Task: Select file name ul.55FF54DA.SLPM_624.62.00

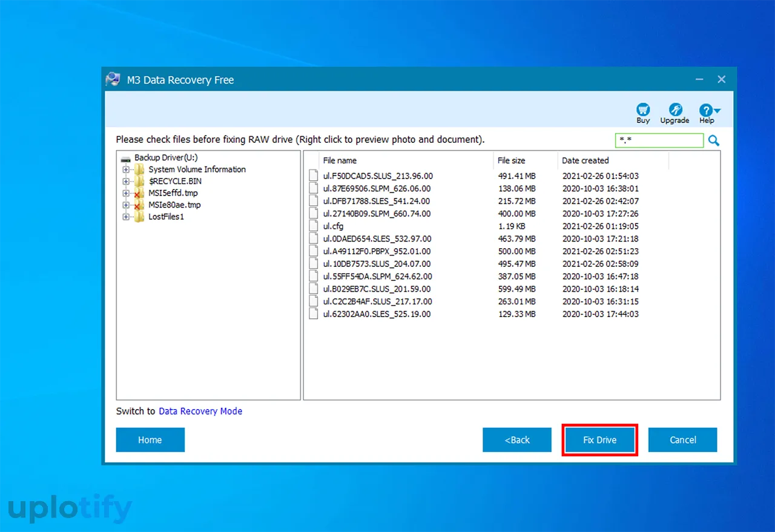Action: click(377, 277)
